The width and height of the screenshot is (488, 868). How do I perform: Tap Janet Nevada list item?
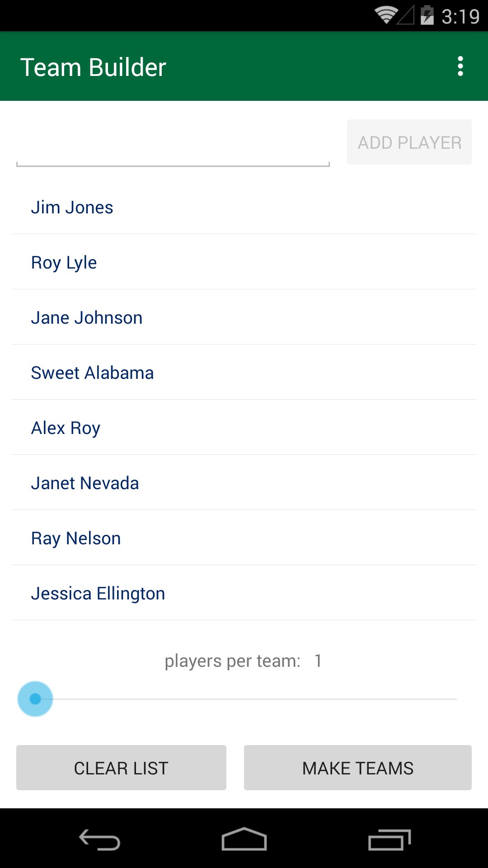point(85,483)
